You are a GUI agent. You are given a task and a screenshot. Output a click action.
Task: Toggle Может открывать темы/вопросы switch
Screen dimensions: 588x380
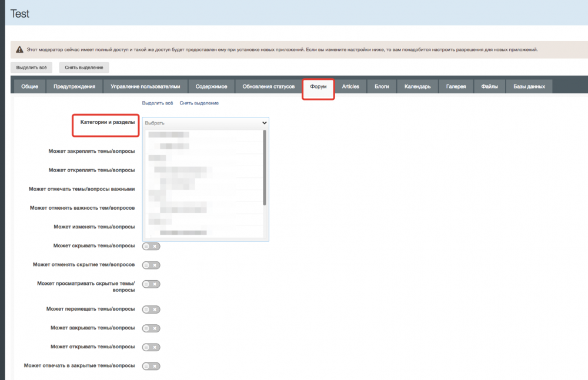[151, 347]
